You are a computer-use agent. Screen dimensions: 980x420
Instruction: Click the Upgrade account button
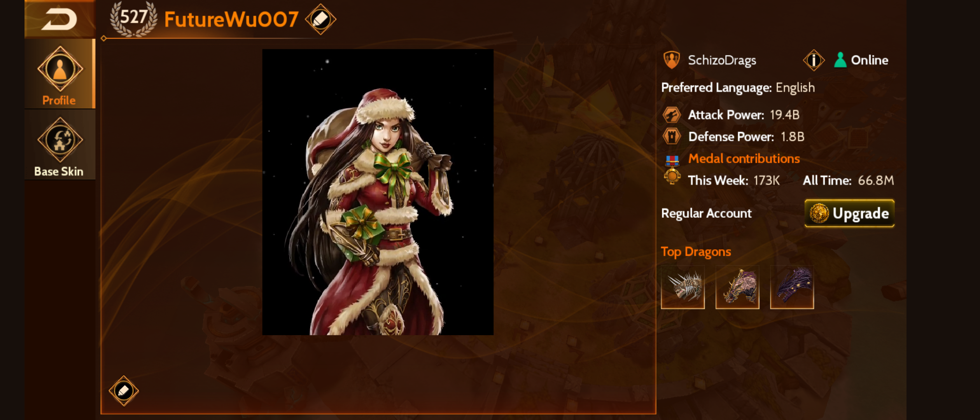(849, 213)
